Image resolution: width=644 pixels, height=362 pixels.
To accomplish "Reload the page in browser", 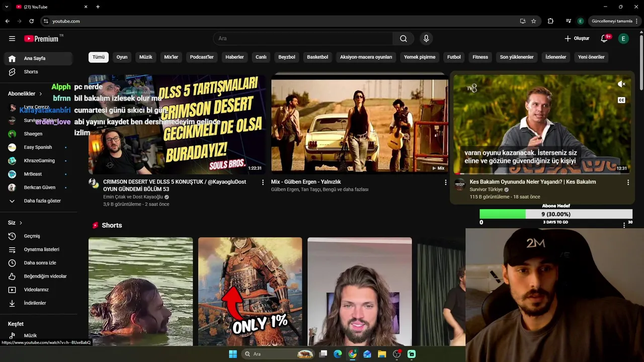I will click(x=31, y=21).
